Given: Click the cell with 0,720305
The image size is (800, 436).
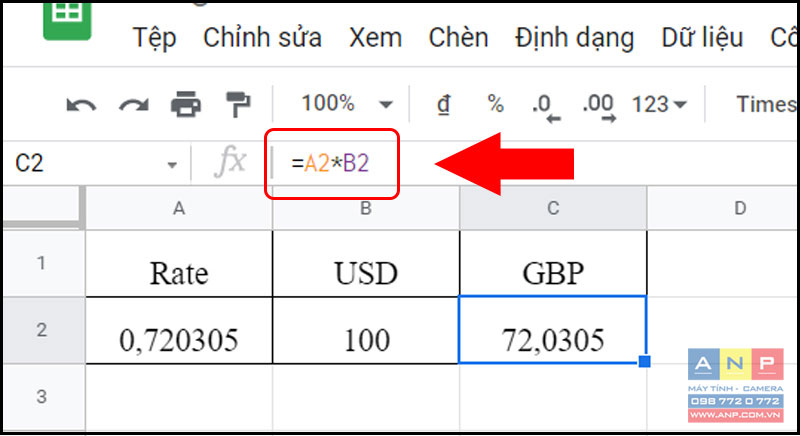Looking at the screenshot, I should coord(179,330).
